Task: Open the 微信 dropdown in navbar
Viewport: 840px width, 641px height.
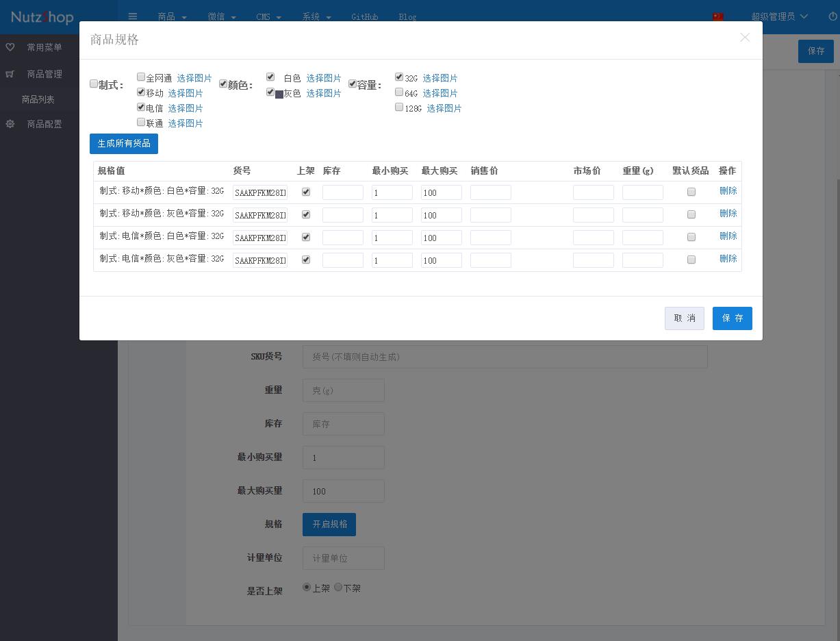Action: 222,16
